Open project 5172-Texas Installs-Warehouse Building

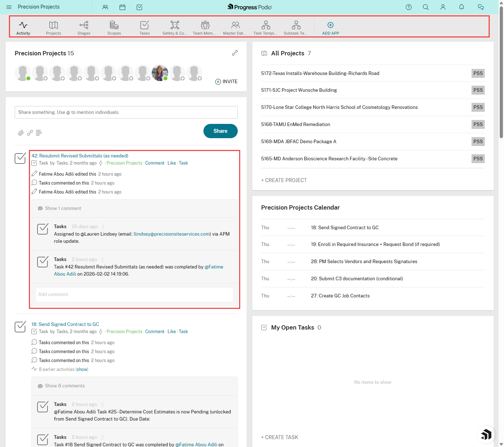(320, 73)
